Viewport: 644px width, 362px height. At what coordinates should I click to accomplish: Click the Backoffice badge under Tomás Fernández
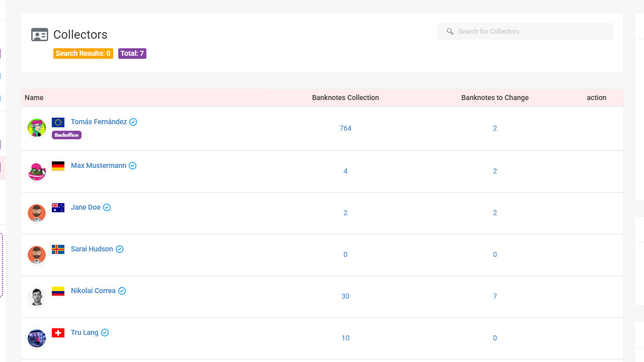coord(66,135)
